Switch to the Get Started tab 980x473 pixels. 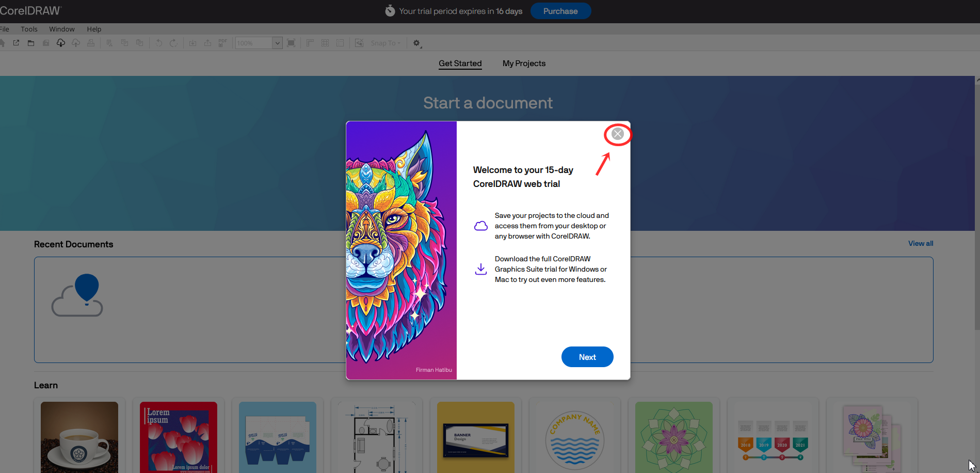click(460, 63)
